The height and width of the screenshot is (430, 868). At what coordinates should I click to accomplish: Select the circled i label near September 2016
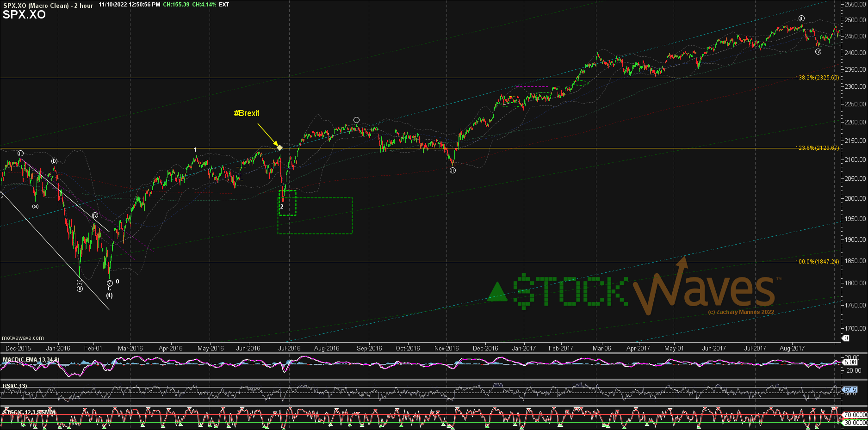[x=356, y=120]
